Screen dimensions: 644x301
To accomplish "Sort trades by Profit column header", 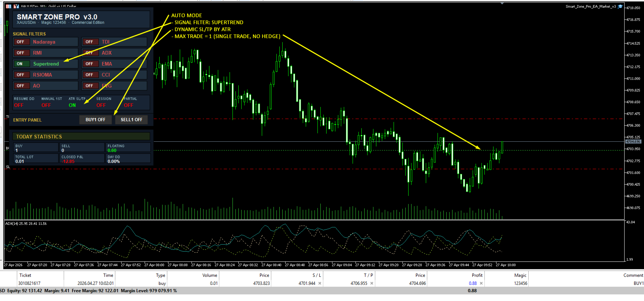I will point(455,275).
